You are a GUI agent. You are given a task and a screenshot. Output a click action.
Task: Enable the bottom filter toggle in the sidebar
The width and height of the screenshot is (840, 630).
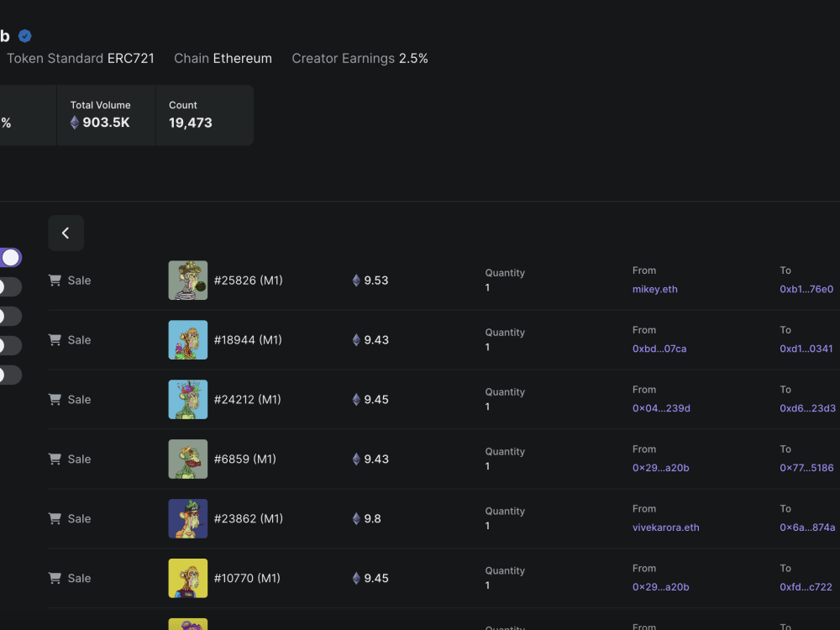click(x=7, y=375)
